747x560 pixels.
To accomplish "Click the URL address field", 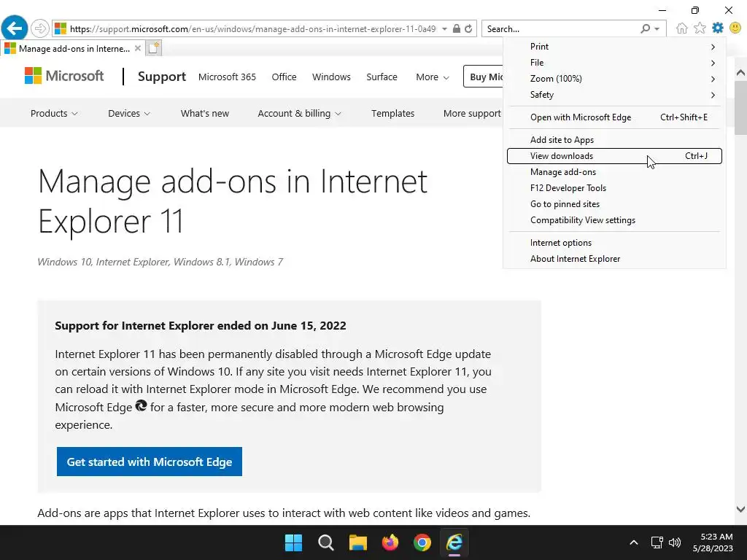I will 252,28.
